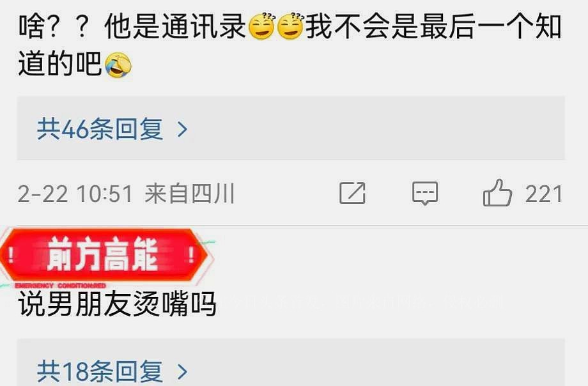Click the left exclamation mark on banner
Viewport: 588px width, 386px height.
(12, 256)
